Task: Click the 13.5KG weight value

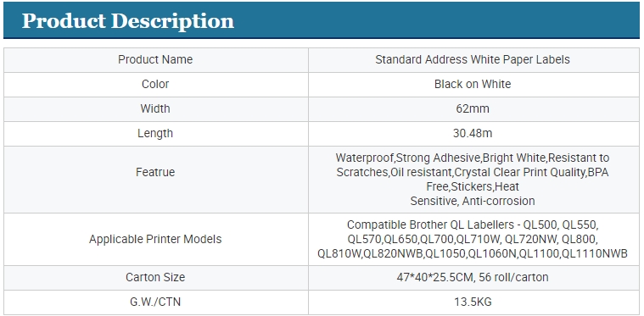Action: (x=473, y=302)
